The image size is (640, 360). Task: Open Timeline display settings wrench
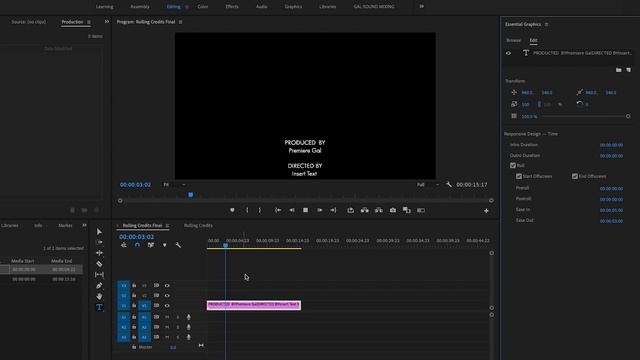click(x=178, y=245)
